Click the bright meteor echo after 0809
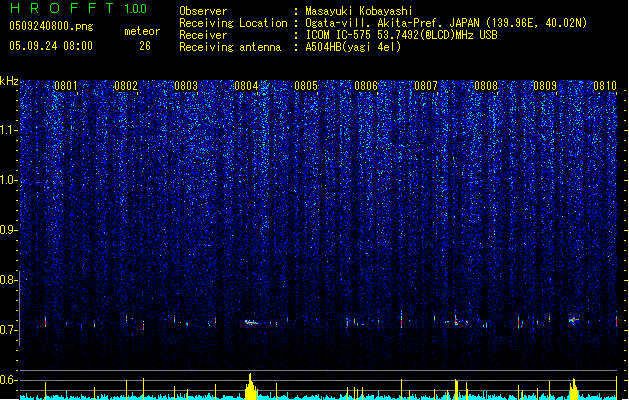629x400 pixels. coord(574,320)
